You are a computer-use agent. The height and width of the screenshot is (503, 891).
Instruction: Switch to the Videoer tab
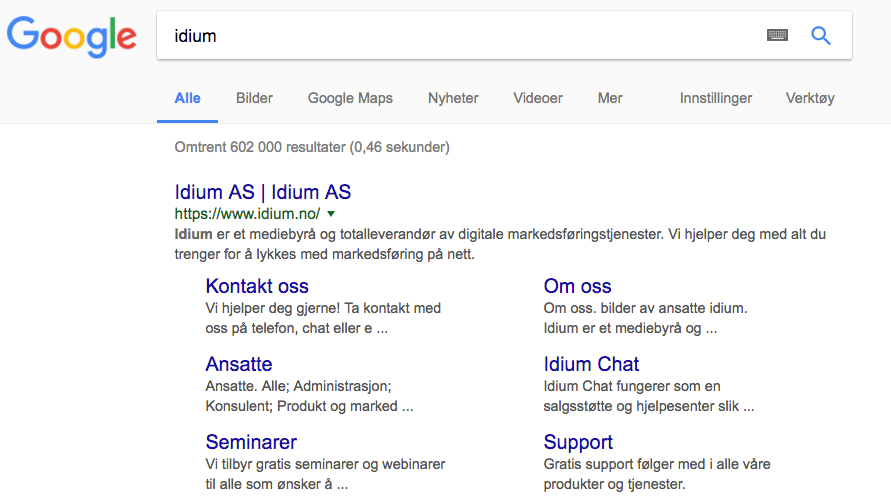[x=538, y=98]
